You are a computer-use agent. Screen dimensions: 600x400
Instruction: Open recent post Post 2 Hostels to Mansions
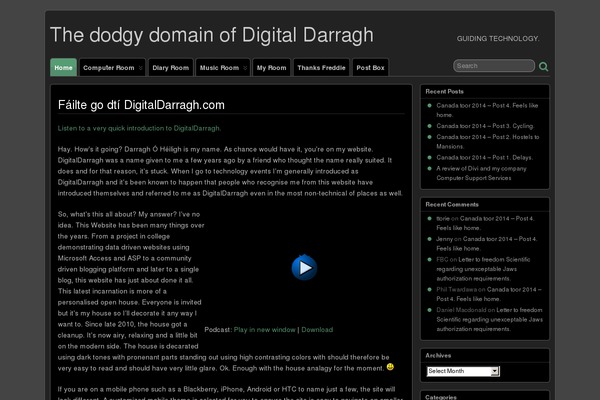(488, 142)
